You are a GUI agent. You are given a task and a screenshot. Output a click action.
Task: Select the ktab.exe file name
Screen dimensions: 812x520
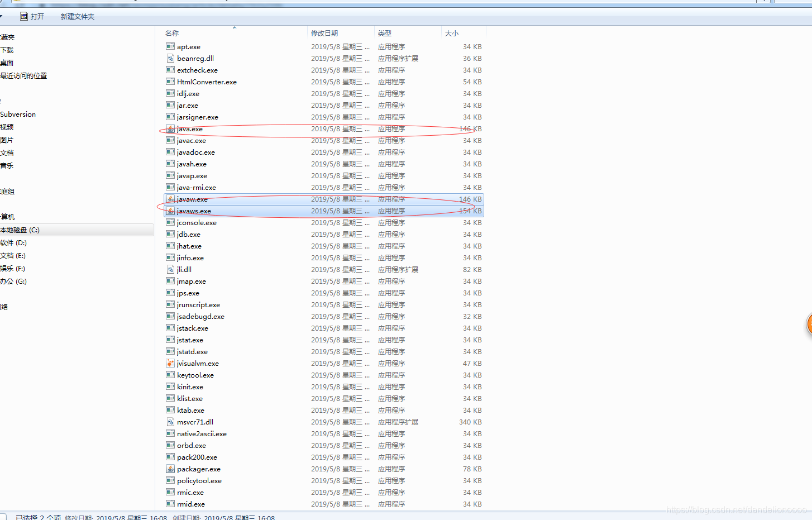(x=190, y=411)
